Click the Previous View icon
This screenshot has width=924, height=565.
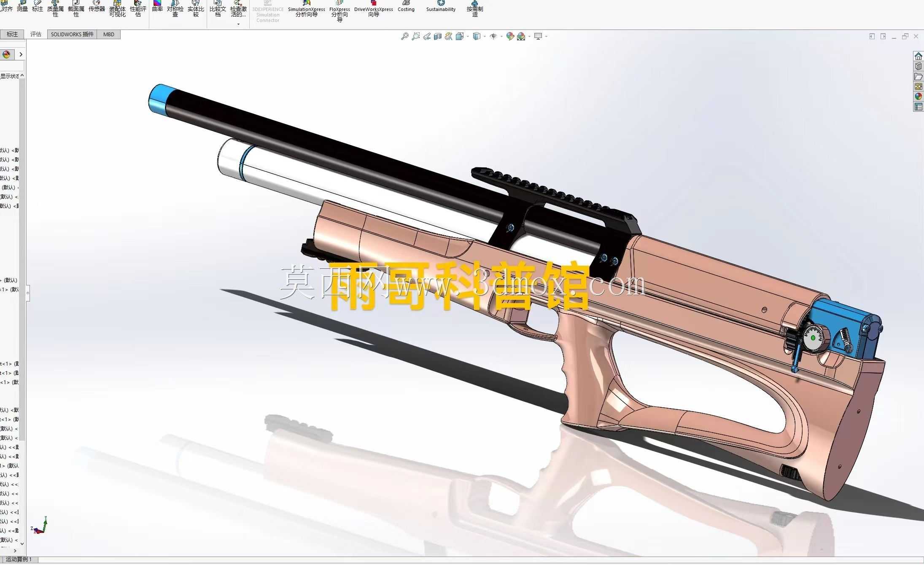(427, 36)
